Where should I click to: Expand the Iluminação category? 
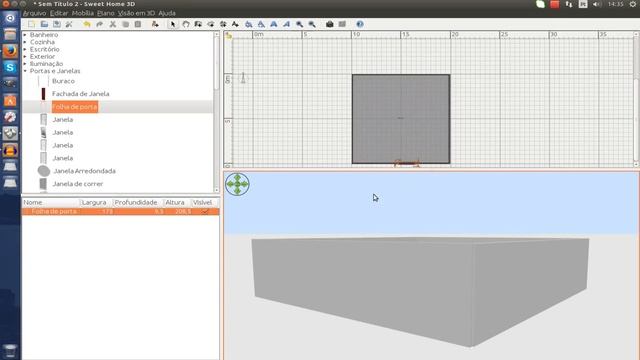[25, 64]
